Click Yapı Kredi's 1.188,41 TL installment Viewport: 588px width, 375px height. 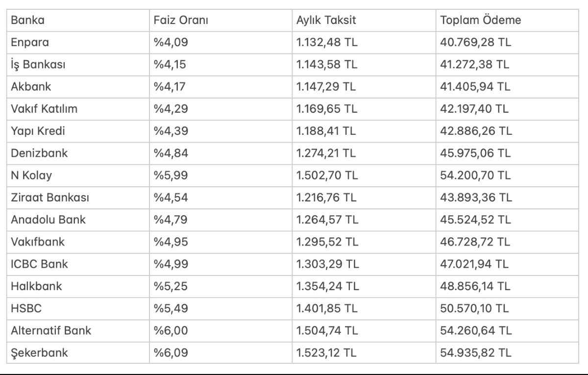click(x=327, y=131)
